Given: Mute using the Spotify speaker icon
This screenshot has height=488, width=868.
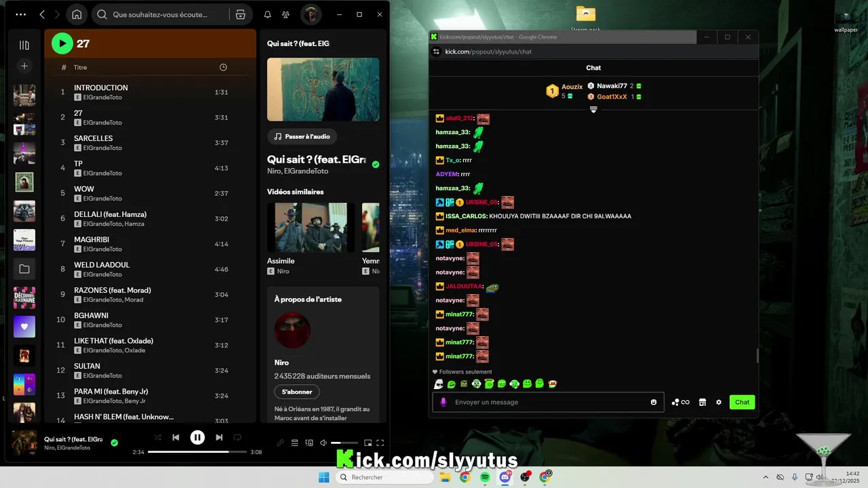Looking at the screenshot, I should [323, 443].
